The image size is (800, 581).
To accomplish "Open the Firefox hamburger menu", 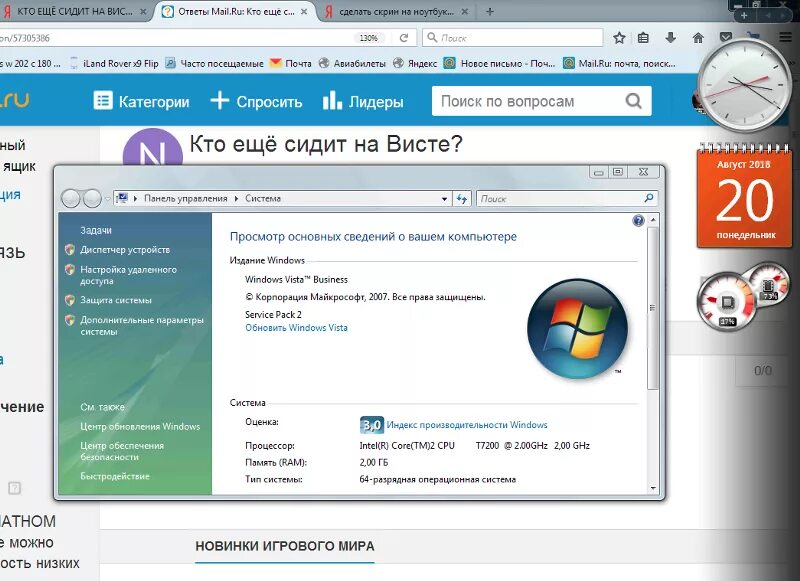I will (786, 37).
